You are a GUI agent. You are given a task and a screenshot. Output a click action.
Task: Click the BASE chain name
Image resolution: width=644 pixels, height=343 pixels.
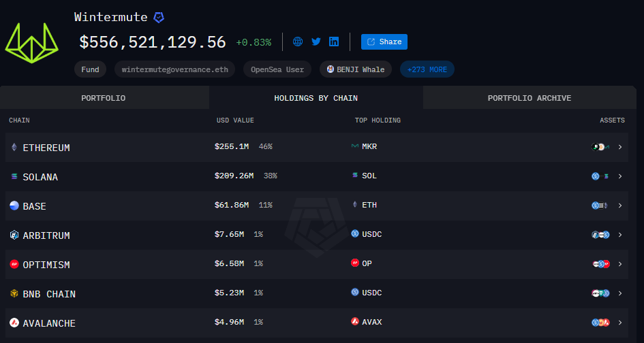point(35,206)
